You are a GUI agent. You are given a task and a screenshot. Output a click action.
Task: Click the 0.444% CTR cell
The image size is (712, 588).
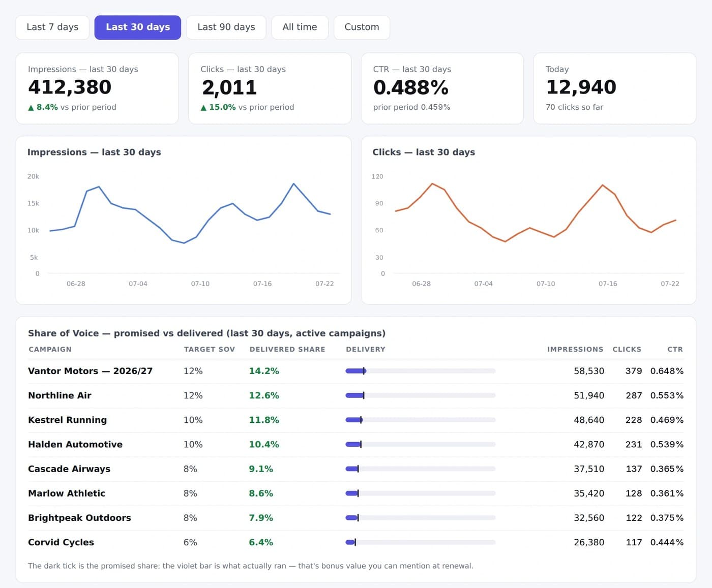pyautogui.click(x=667, y=542)
